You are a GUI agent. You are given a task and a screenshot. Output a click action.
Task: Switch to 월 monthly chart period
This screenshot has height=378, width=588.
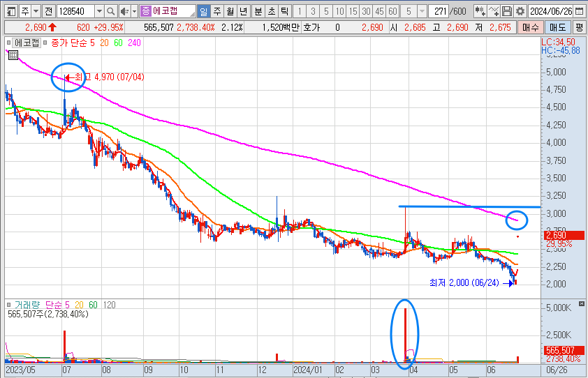tap(230, 11)
